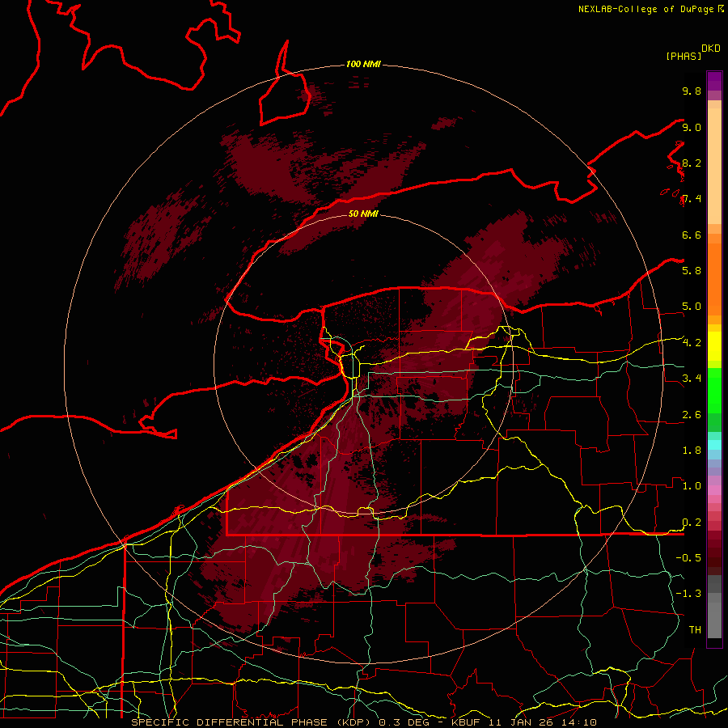Viewport: 728px width, 728px height.
Task: Click the 9.8 color scale value
Action: click(x=692, y=91)
